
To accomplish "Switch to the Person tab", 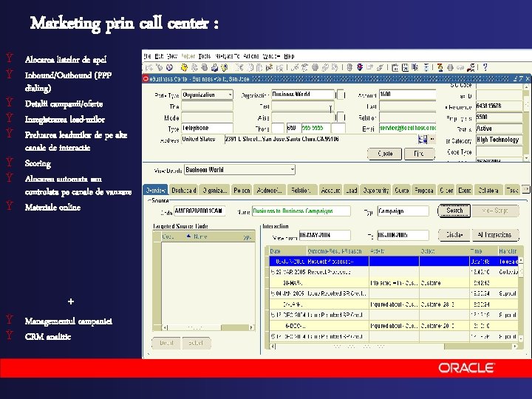I will coord(242,191).
